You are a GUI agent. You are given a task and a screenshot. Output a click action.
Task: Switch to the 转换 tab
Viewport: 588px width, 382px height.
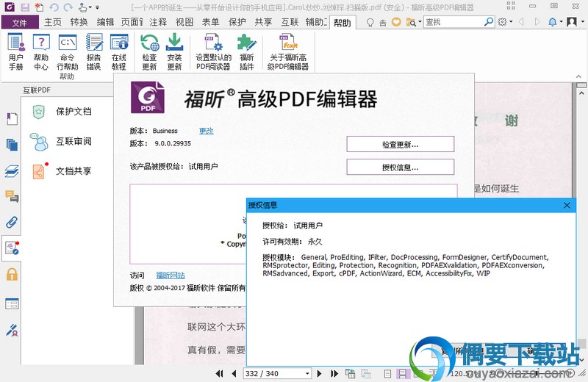79,23
